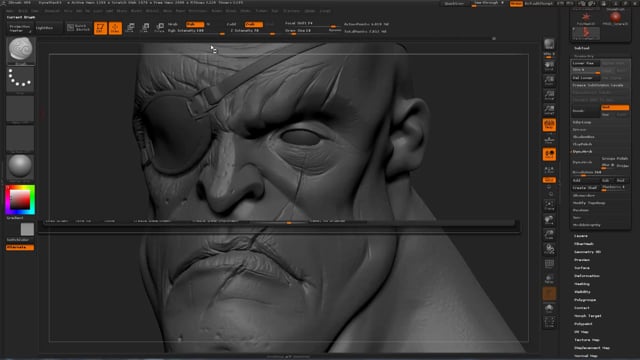Viewport: 640px width, 360px height.
Task: Open the empty texture slot
Action: [20, 139]
